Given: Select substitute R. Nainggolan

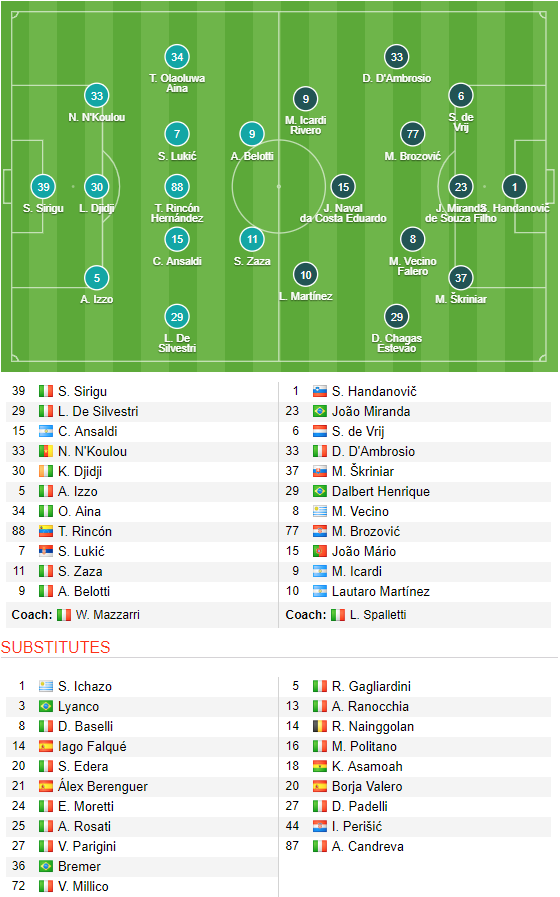Looking at the screenshot, I should [x=373, y=727].
